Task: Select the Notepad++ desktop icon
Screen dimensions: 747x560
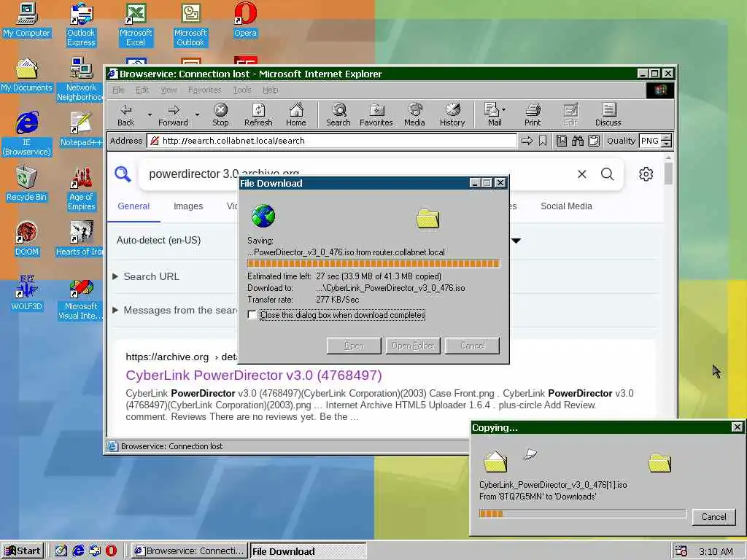Action: coord(81,129)
